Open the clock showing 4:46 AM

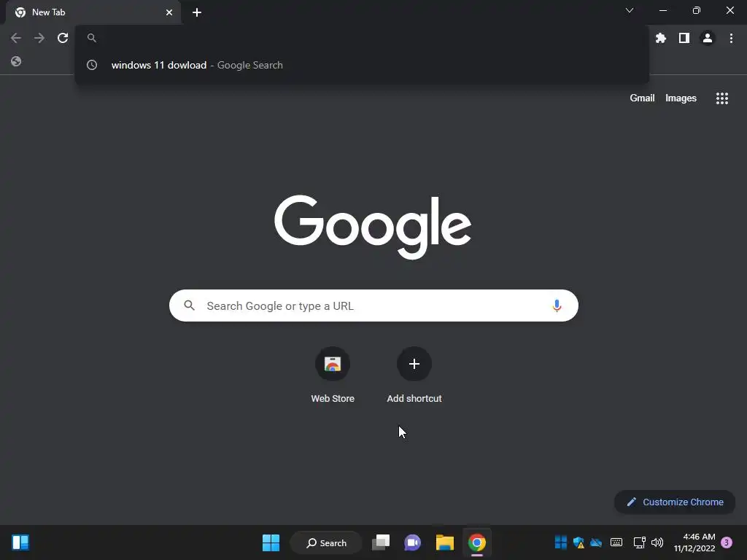694,542
